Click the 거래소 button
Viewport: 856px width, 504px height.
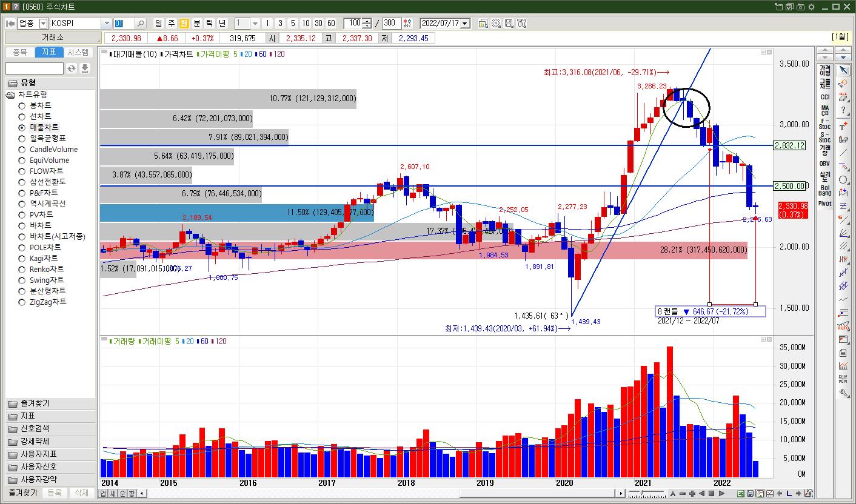tap(53, 38)
